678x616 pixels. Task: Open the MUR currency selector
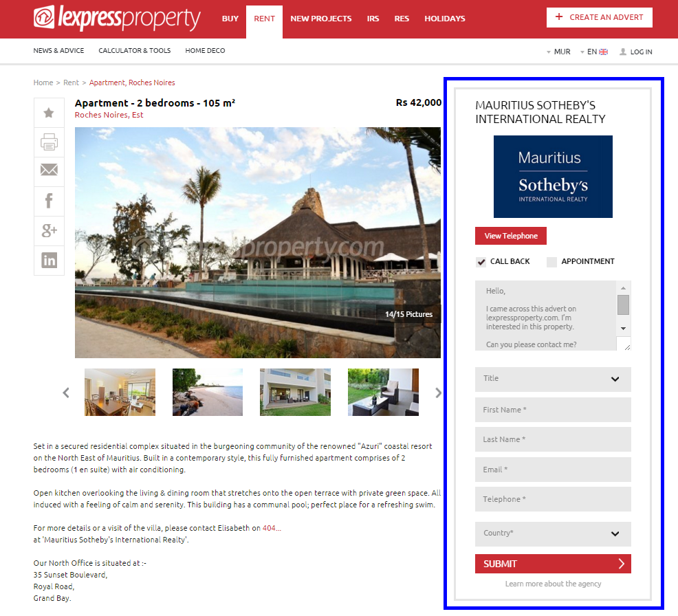click(558, 52)
